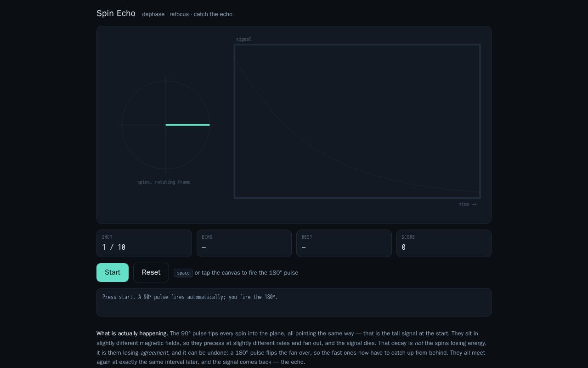Screen dimensions: 588x368
Task: Click the 'Spin Echo' title
Action: [116, 13]
